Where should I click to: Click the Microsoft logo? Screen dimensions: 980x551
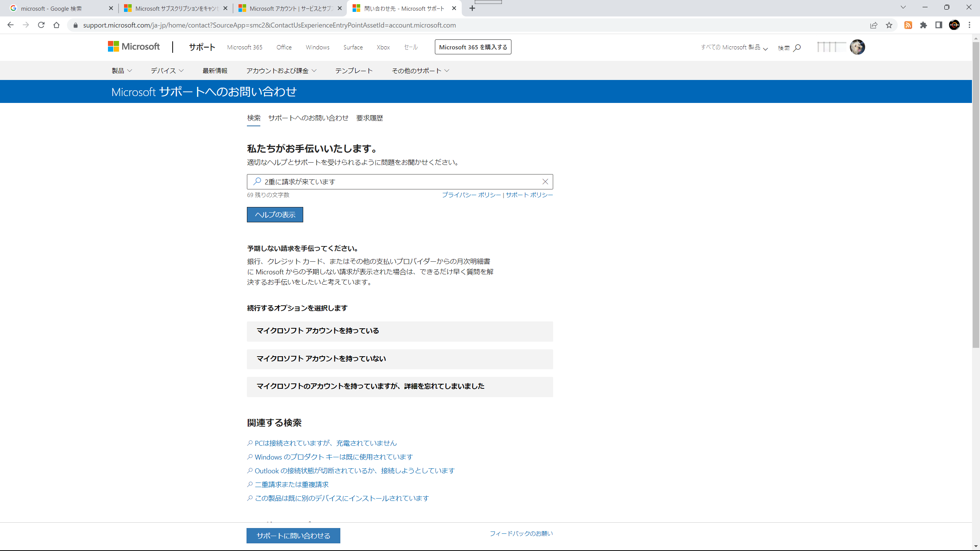[134, 47]
